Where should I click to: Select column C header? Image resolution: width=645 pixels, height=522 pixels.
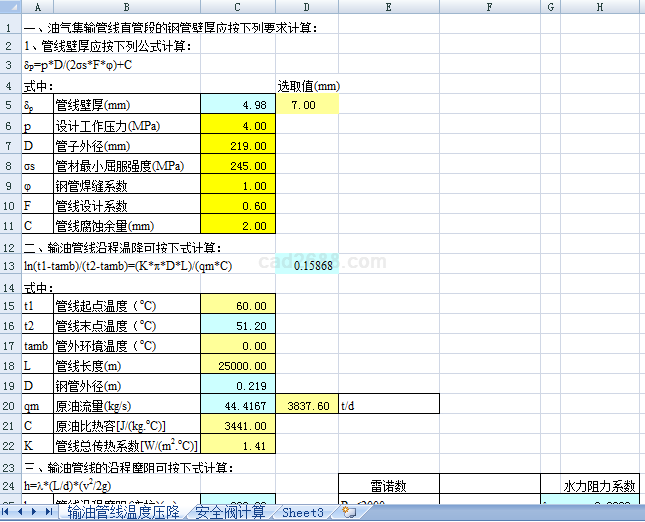tap(237, 8)
